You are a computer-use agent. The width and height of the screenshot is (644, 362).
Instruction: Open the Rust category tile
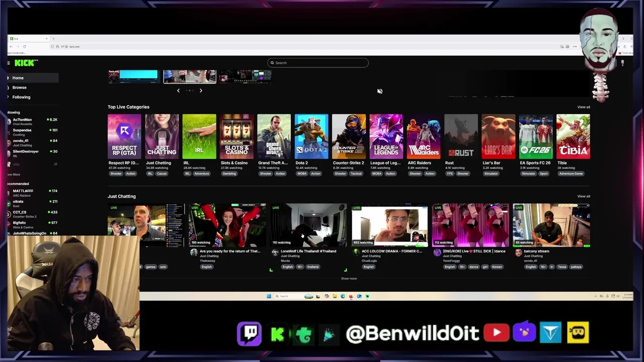(x=461, y=137)
